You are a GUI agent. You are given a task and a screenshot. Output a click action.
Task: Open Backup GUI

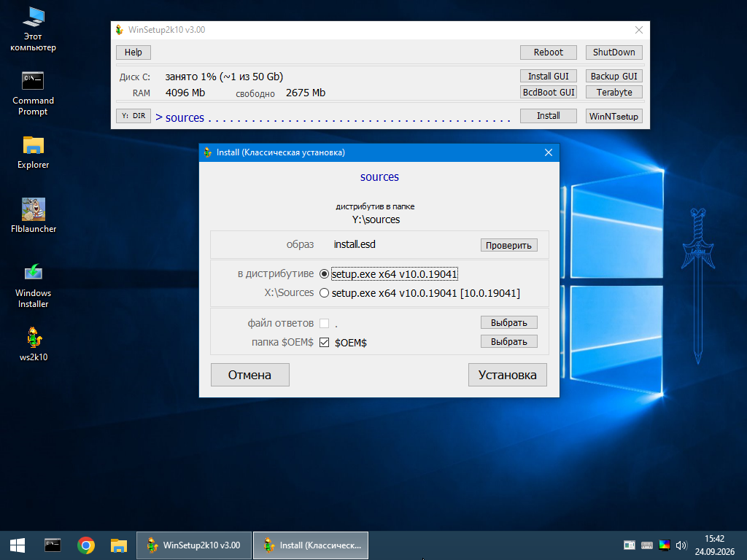pyautogui.click(x=614, y=76)
